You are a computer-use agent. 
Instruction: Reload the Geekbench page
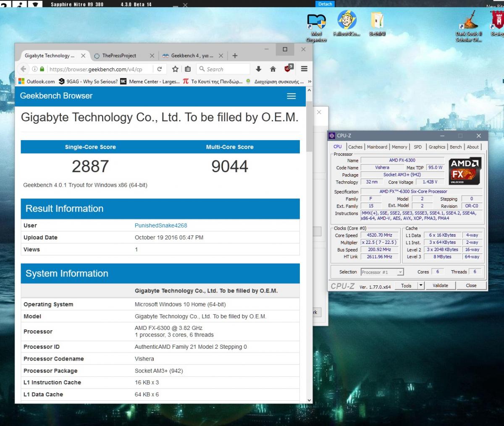tap(160, 69)
